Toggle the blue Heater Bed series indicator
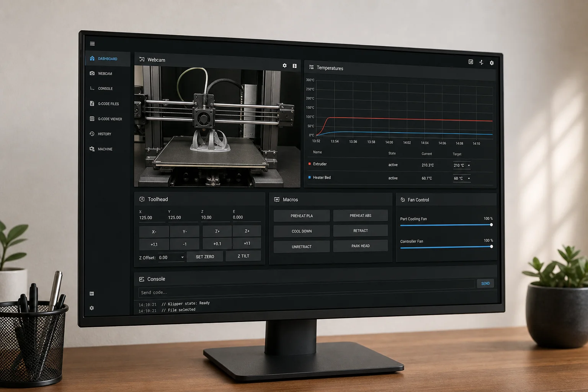 310,177
